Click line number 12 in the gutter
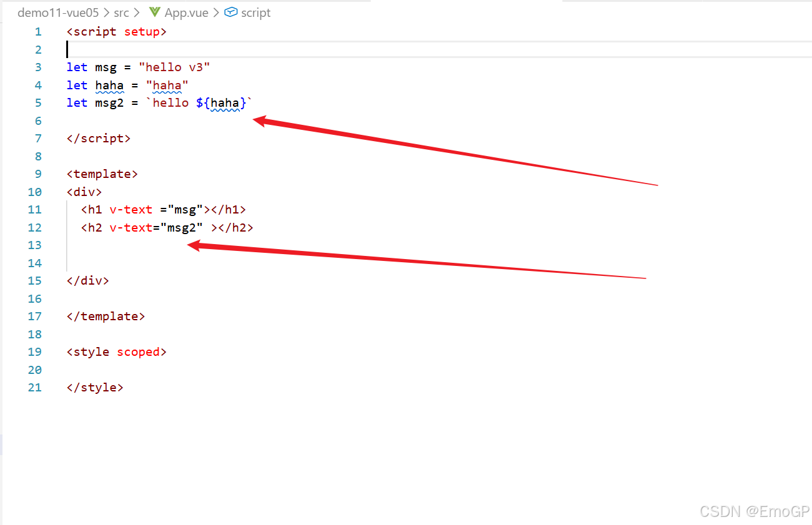 pos(35,228)
